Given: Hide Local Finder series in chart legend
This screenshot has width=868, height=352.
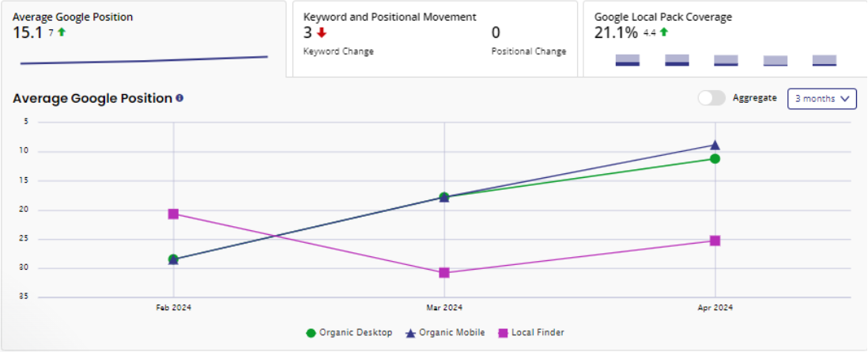Looking at the screenshot, I should (x=530, y=333).
